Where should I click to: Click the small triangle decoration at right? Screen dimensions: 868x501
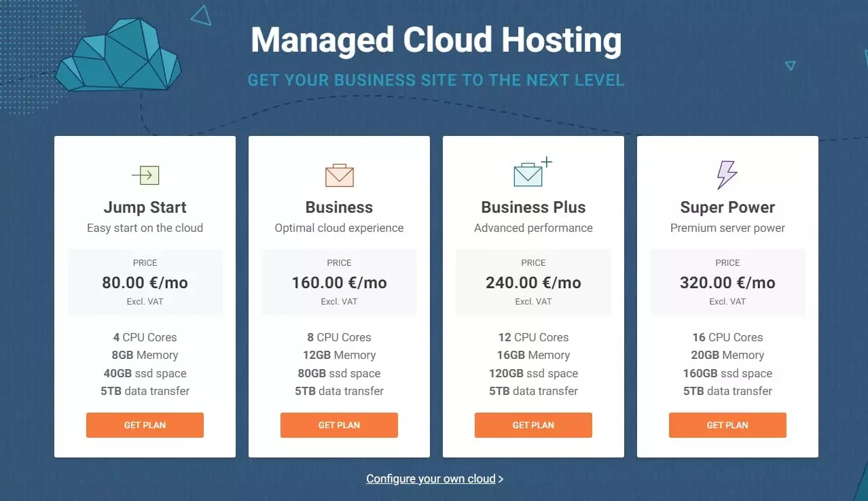[790, 65]
